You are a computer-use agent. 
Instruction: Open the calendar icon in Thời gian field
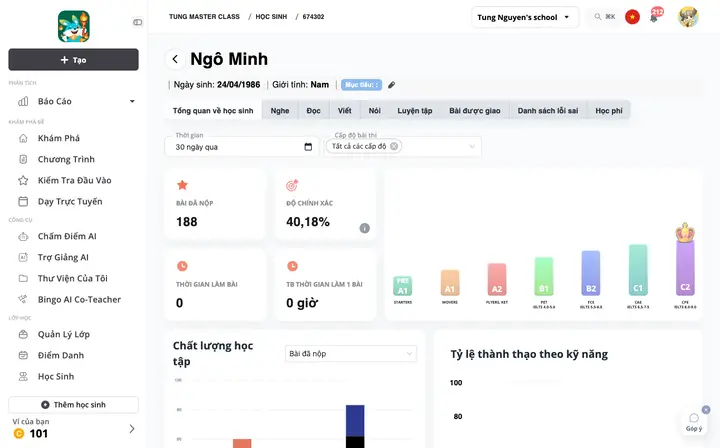coord(308,147)
